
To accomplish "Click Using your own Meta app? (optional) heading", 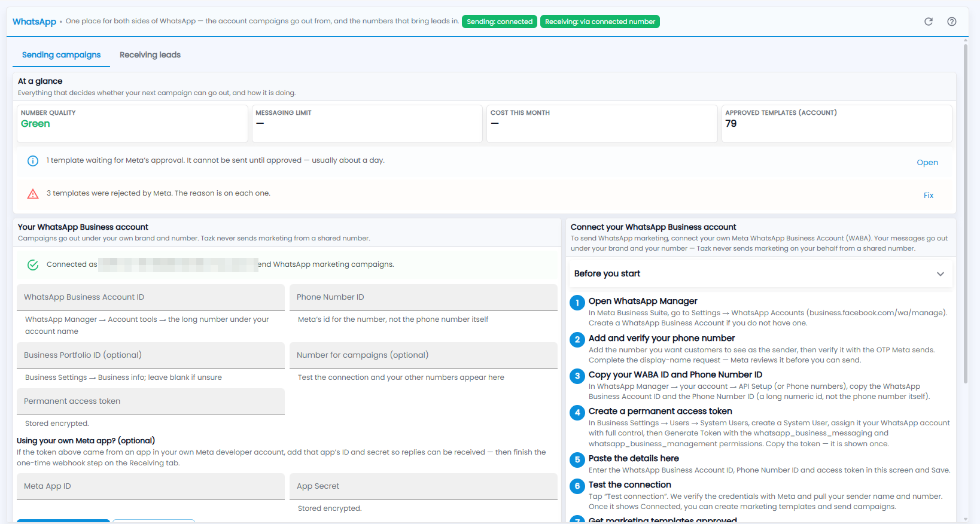I will pos(86,441).
